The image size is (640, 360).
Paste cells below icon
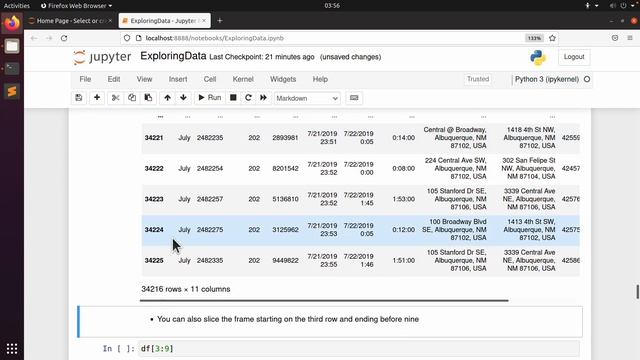click(148, 98)
